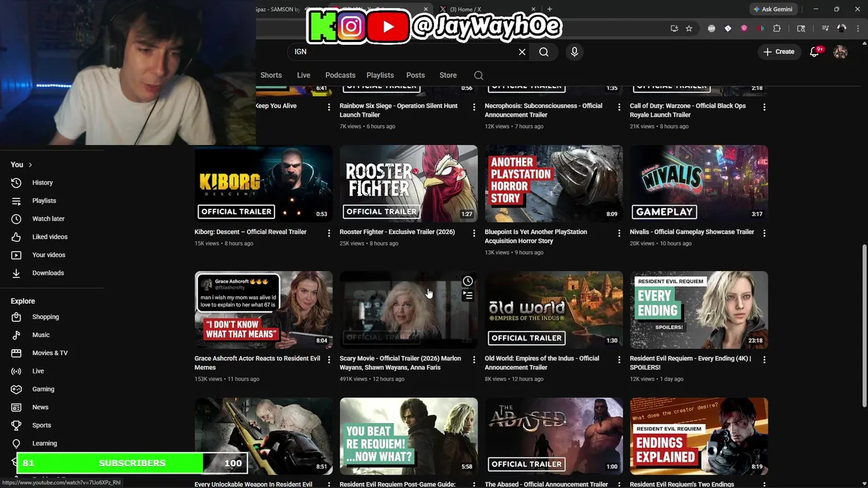The height and width of the screenshot is (488, 868).
Task: Open News under Explore
Action: pyautogui.click(x=40, y=407)
